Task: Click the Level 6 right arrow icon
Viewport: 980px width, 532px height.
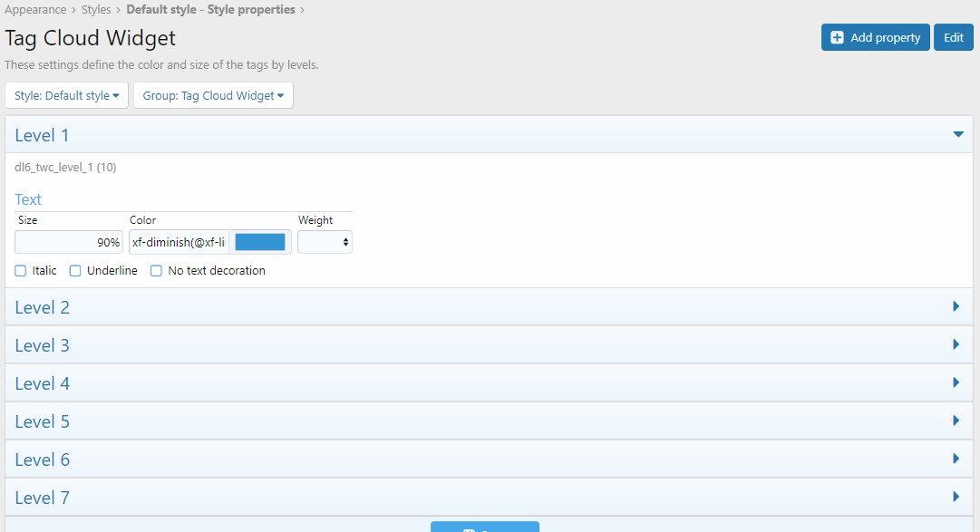Action: 956,459
